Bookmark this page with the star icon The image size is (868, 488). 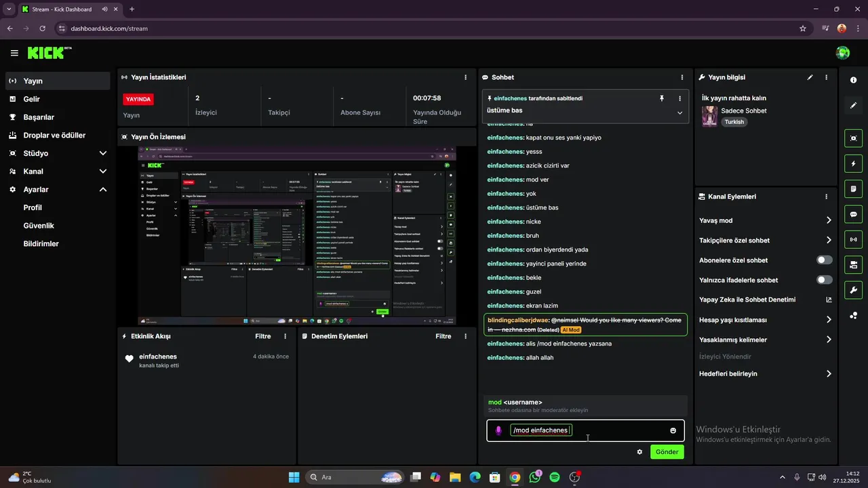[x=803, y=28]
